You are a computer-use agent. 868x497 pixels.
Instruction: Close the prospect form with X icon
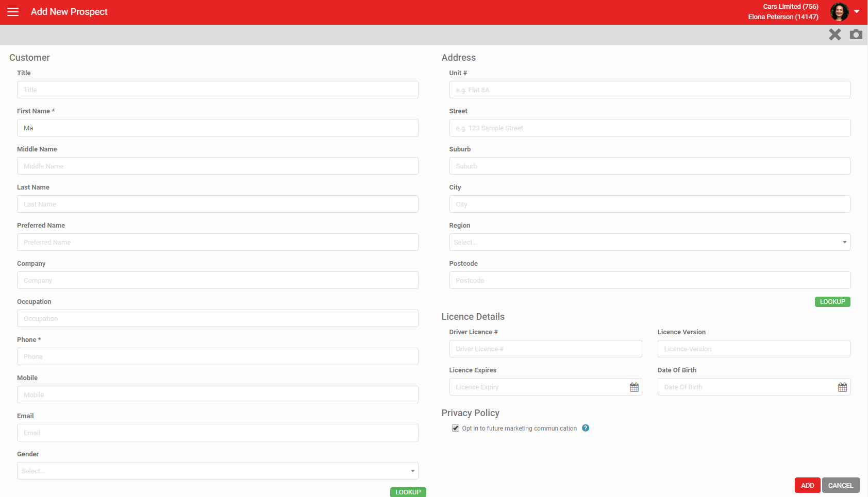coord(835,35)
